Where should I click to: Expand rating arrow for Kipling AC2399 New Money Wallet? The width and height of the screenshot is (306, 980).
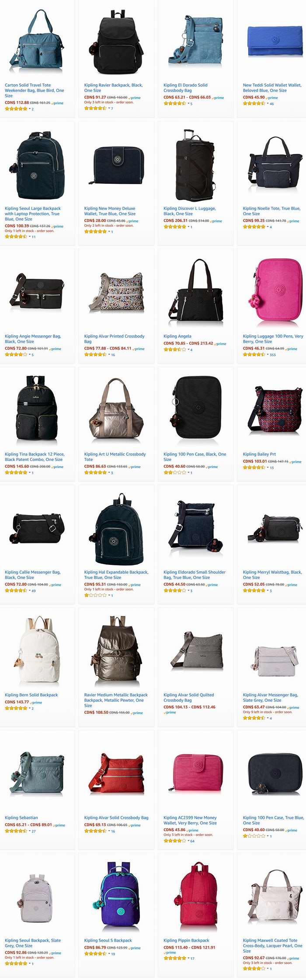[x=188, y=841]
